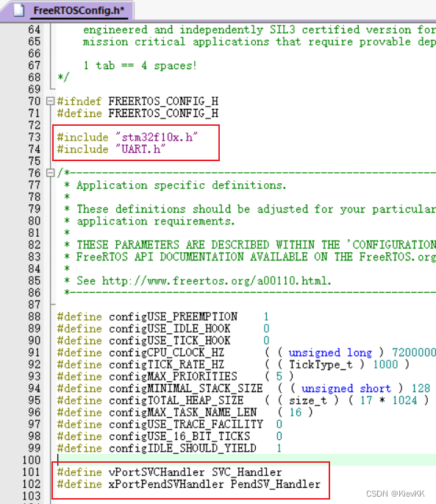Click configTICK_RATE_HZ define name

coord(166,364)
